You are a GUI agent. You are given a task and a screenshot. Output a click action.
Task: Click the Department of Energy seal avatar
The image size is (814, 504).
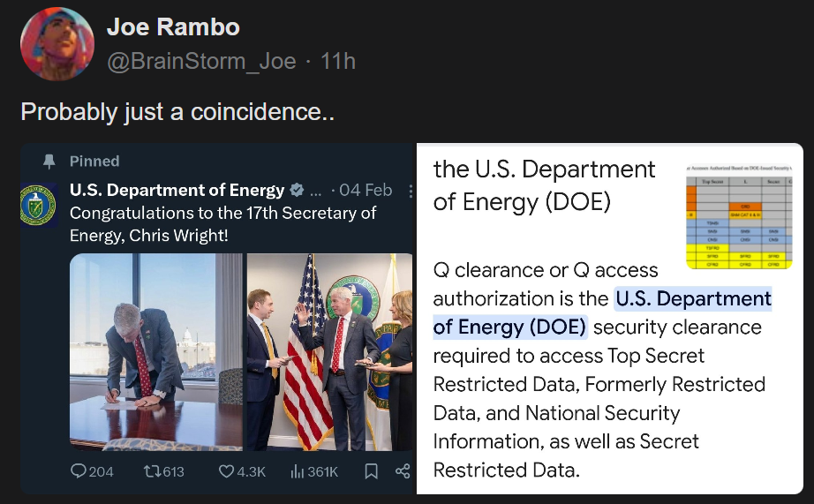point(39,203)
